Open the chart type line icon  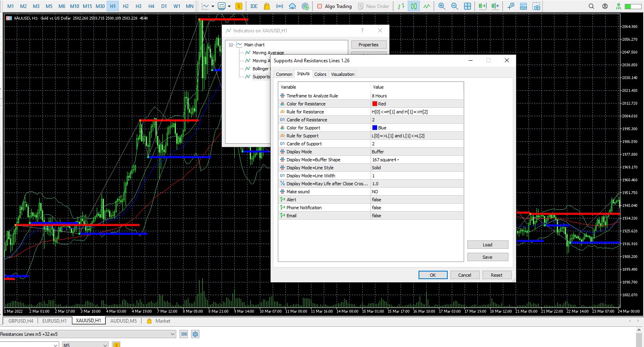click(x=205, y=6)
